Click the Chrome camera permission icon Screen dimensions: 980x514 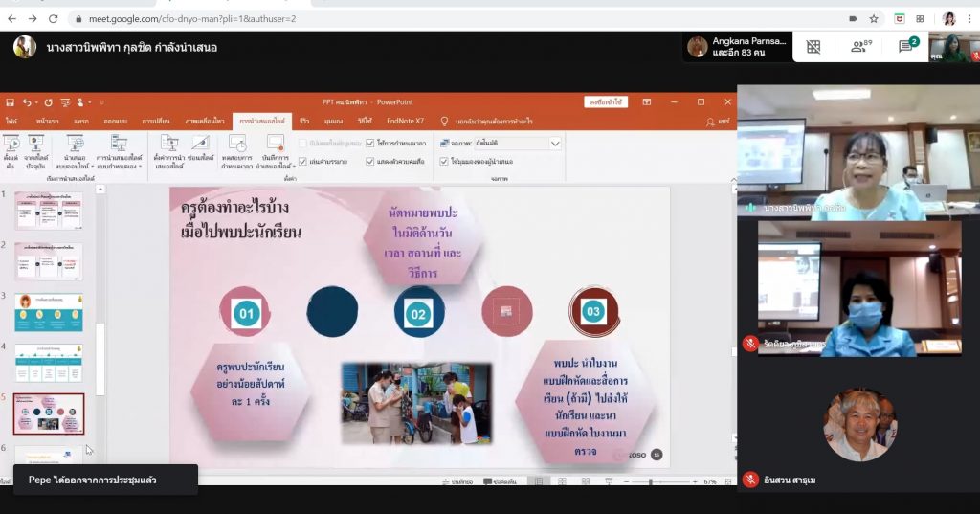point(852,18)
